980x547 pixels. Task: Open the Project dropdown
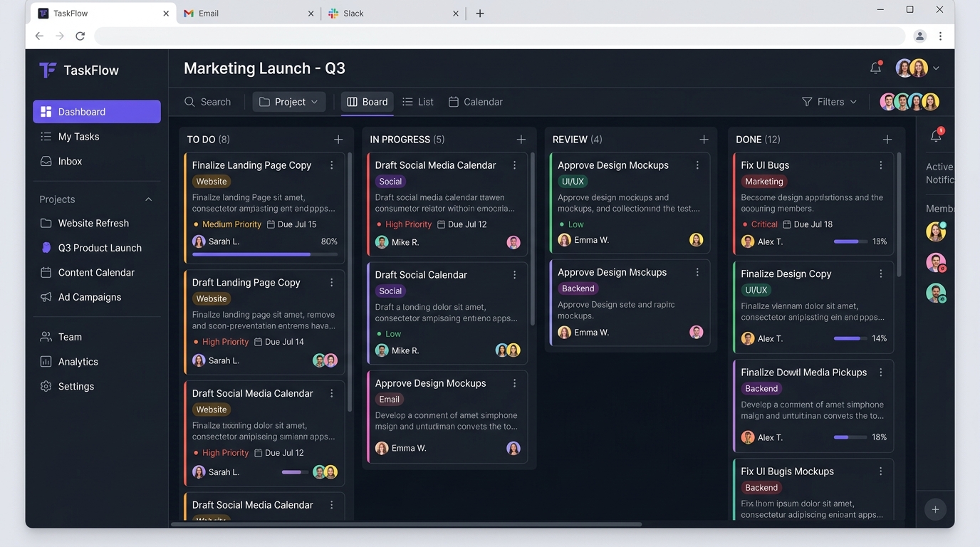click(288, 102)
